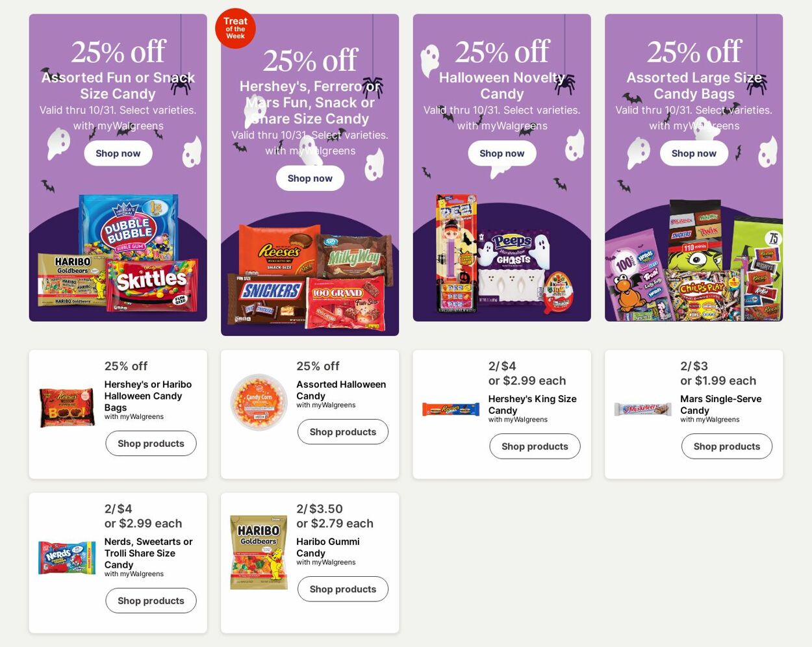Shop products for Haribo Gummi Candy
This screenshot has height=647, width=812.
click(x=342, y=589)
